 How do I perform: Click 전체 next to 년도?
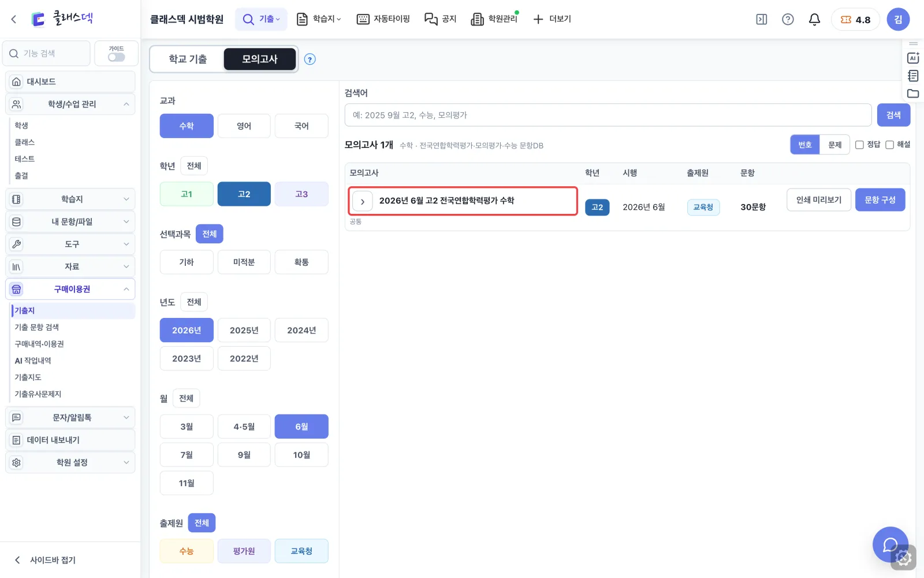click(194, 302)
